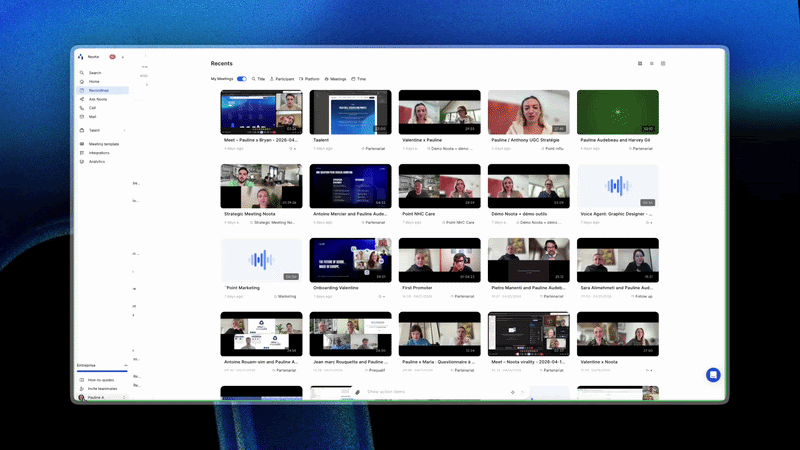This screenshot has width=800, height=450.
Task: Click Invite teammates link
Action: (x=102, y=388)
